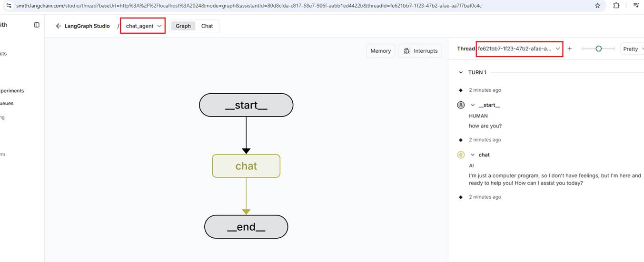Open the browser extensions puzzle icon
This screenshot has height=262, width=644.
(x=616, y=6)
